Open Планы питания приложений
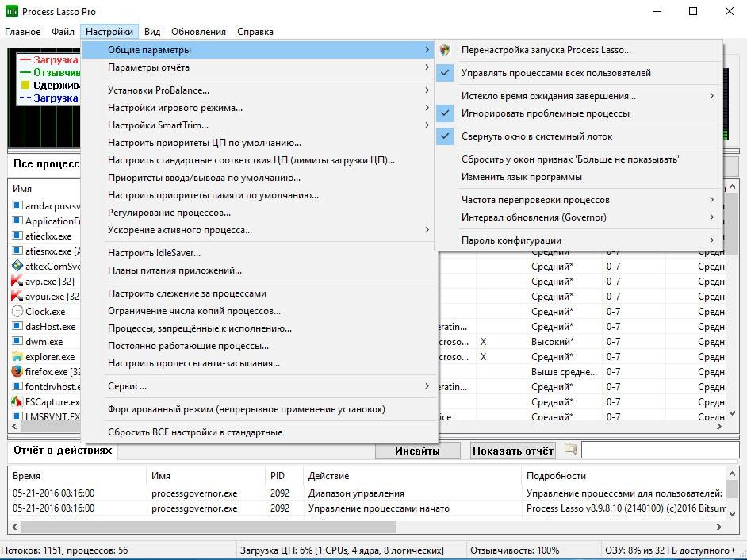This screenshot has width=747, height=560. [259, 270]
